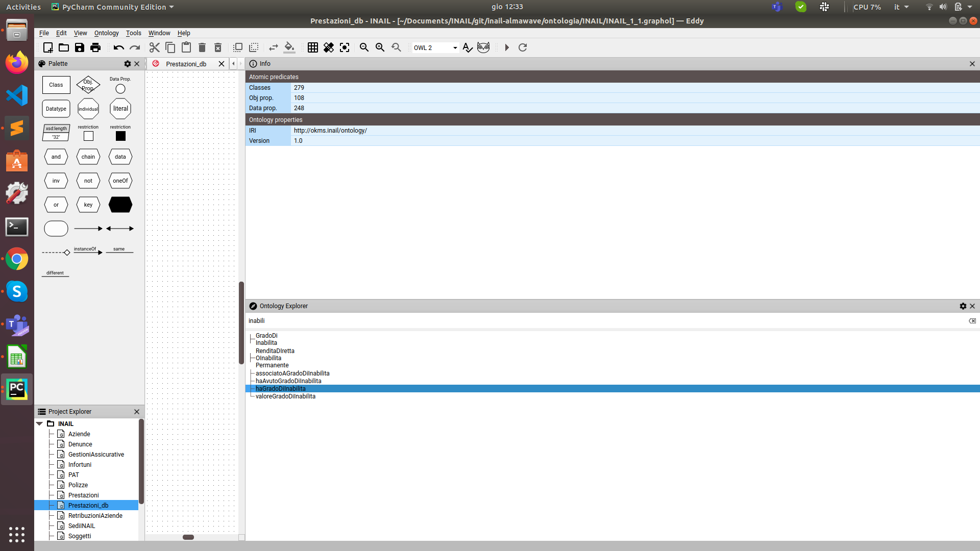Collapse the INAIL project folder

39,424
